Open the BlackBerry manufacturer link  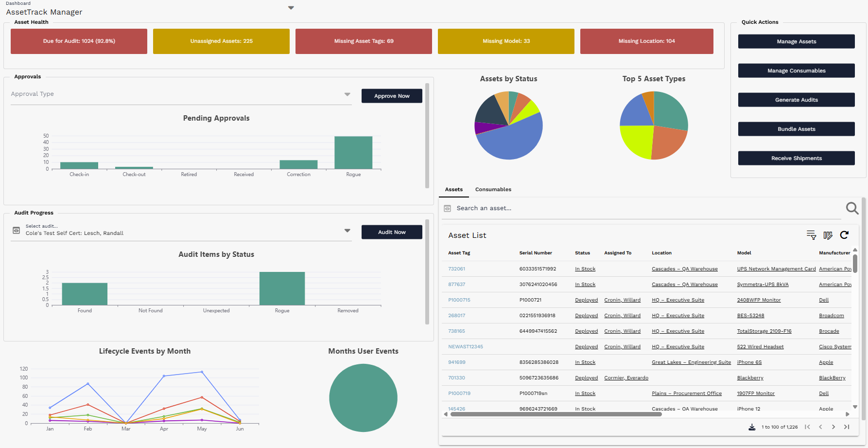832,378
